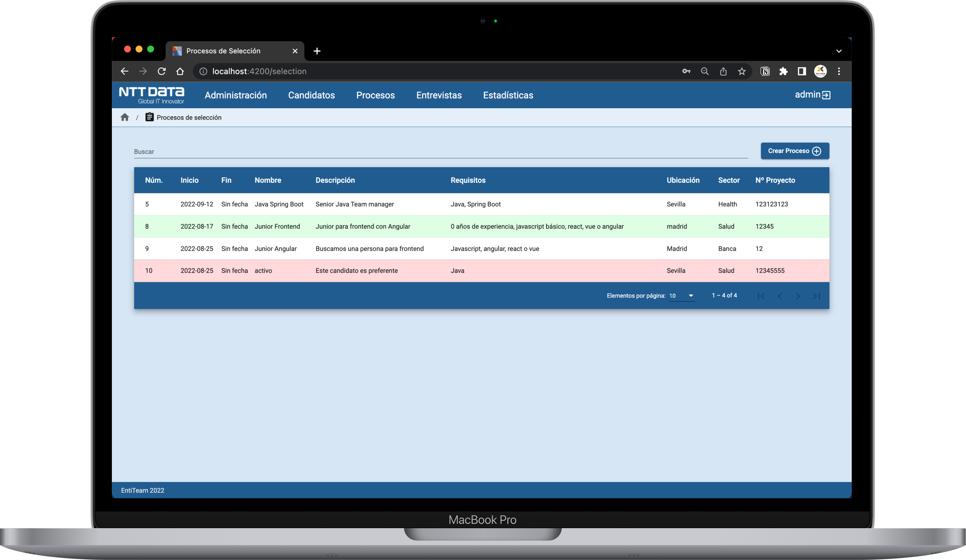Click the admin logout icon
This screenshot has width=966, height=560.
click(826, 95)
